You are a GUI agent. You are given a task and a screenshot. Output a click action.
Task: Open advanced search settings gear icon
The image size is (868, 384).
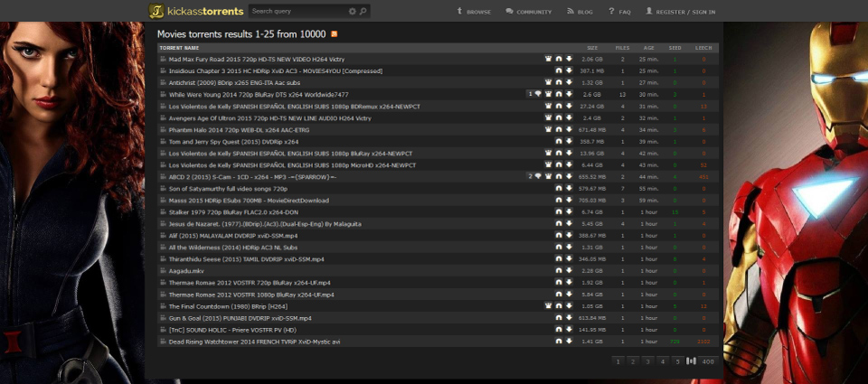352,11
